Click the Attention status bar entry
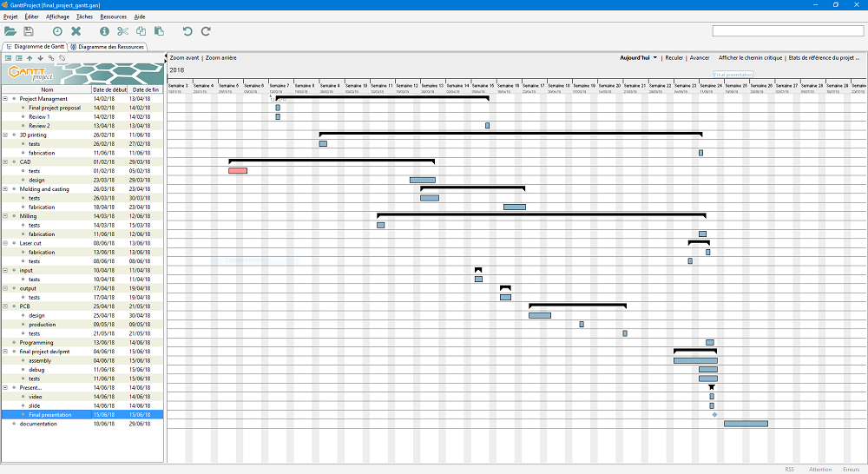The height and width of the screenshot is (474, 868). coord(820,469)
